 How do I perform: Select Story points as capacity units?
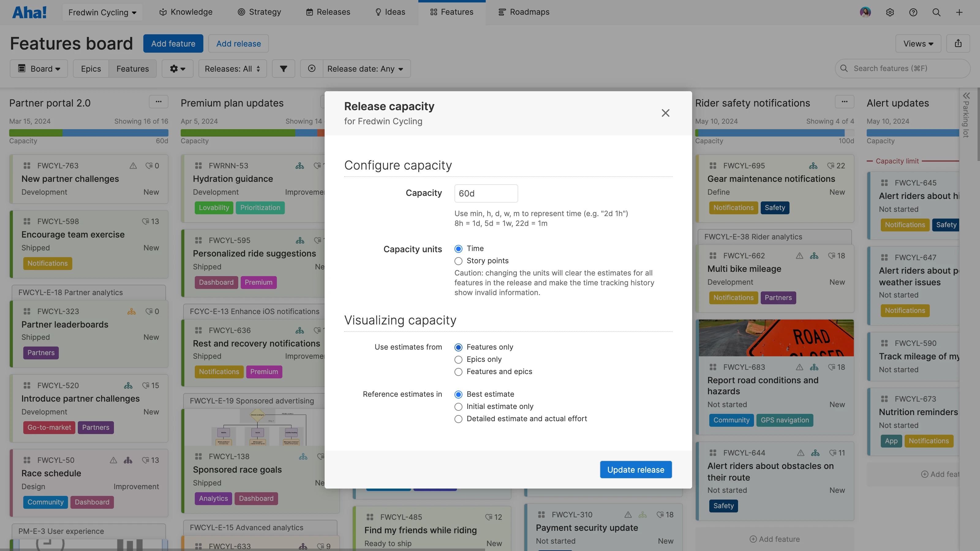(458, 261)
